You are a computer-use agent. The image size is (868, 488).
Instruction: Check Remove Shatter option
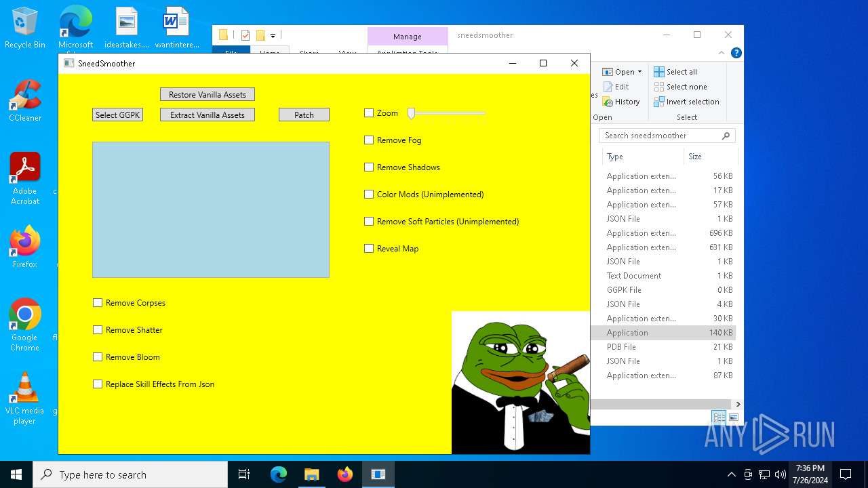(x=98, y=330)
